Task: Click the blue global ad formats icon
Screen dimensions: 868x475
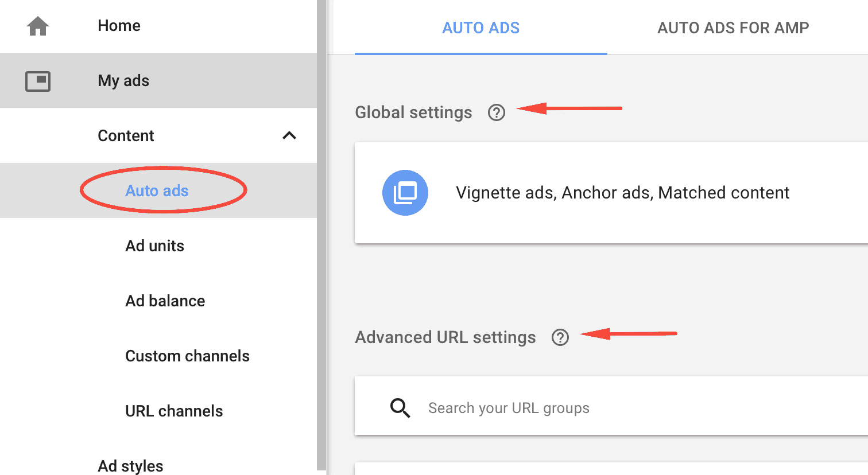Action: 405,193
